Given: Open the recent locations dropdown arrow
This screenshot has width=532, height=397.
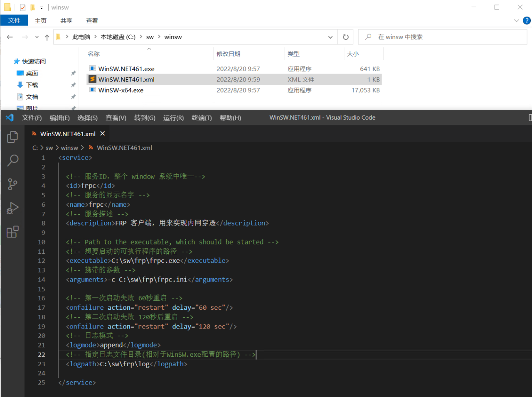Looking at the screenshot, I should (x=37, y=37).
